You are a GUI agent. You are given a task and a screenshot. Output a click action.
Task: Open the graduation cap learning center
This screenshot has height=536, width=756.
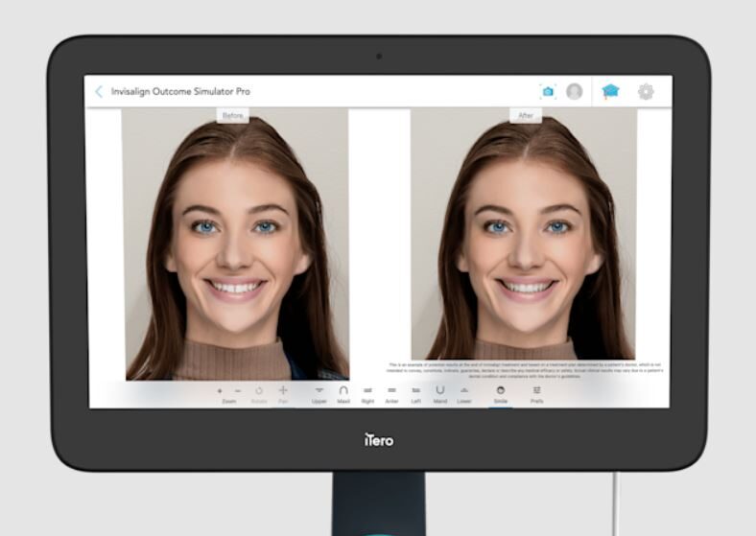point(610,91)
